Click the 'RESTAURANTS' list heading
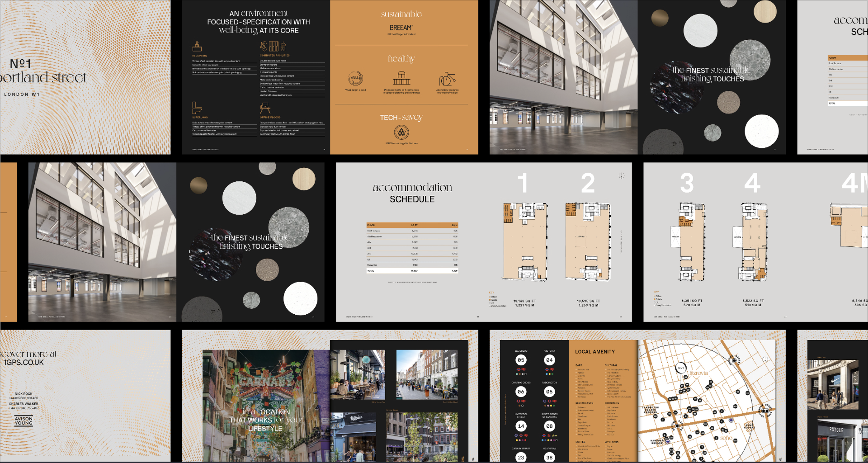 coord(584,403)
